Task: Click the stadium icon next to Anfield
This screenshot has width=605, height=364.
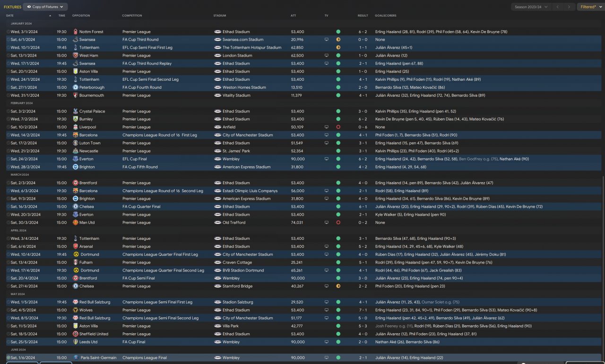Action: [x=217, y=127]
